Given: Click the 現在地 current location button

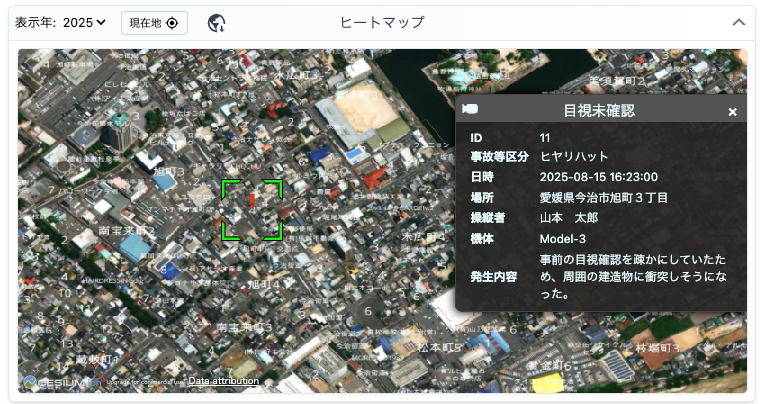Looking at the screenshot, I should [154, 23].
